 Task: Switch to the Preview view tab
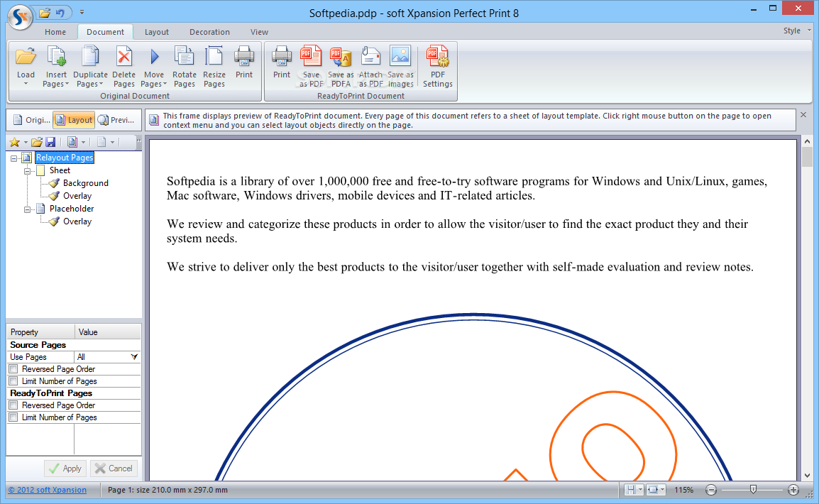[116, 120]
